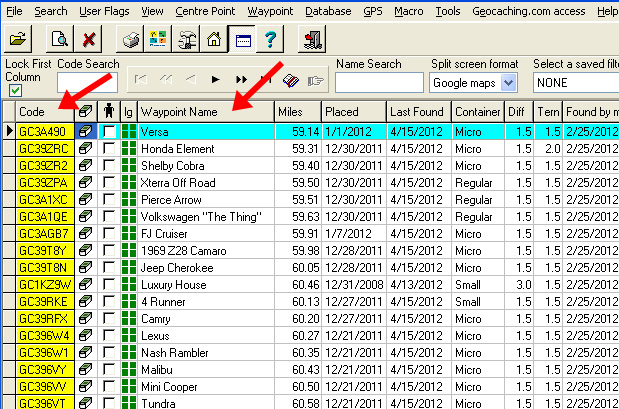Open the Centre Point menu
619x409 pixels.
coord(205,11)
